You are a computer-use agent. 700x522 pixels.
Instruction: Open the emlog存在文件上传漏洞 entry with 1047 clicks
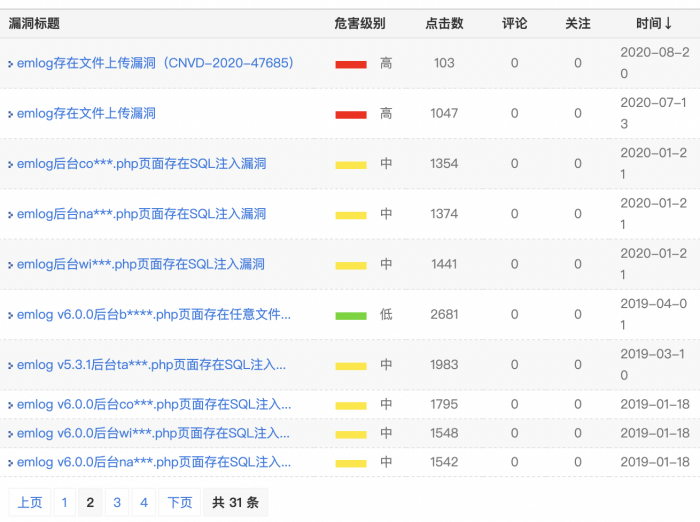click(86, 113)
